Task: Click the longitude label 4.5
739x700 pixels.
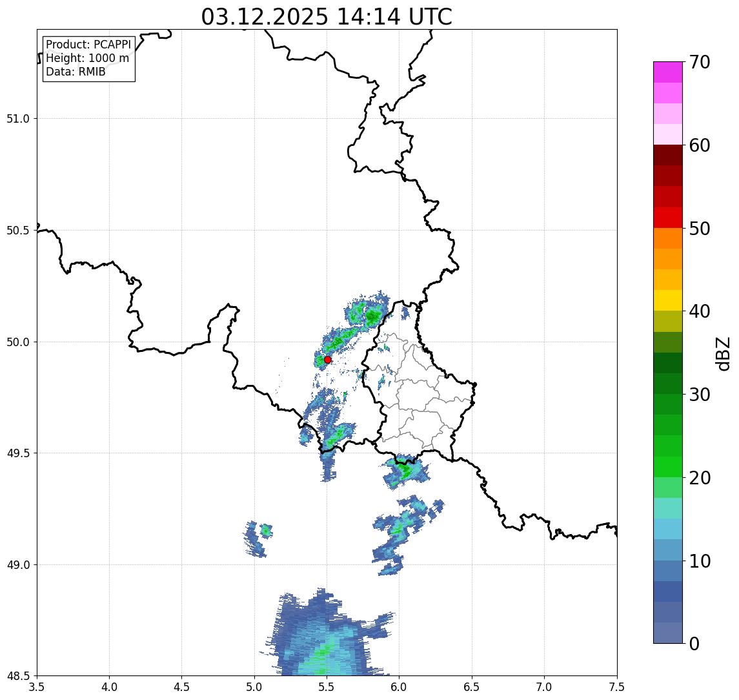Action: [182, 687]
